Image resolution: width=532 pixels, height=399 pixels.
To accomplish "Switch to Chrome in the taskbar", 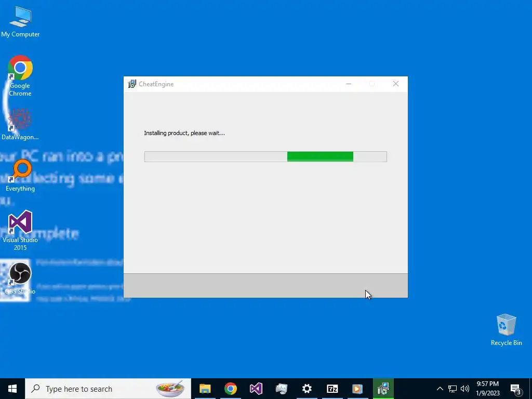I will [x=230, y=389].
